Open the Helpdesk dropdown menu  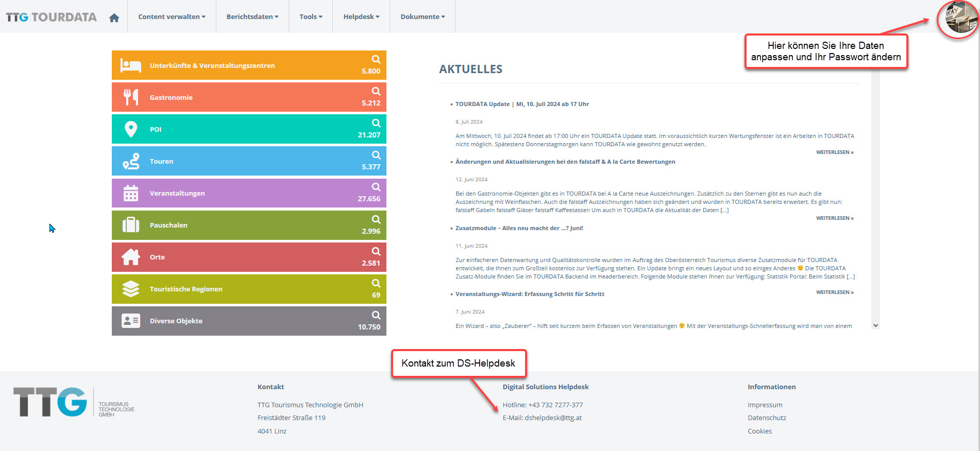pyautogui.click(x=361, y=16)
